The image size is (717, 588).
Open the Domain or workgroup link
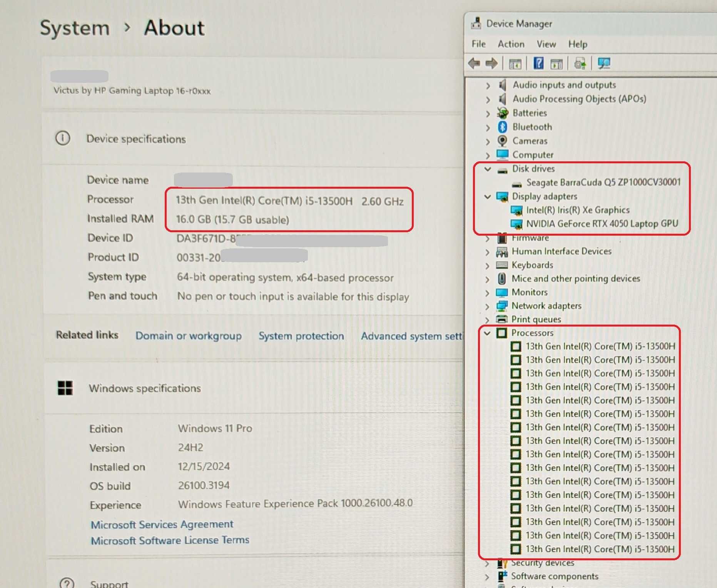click(x=189, y=336)
